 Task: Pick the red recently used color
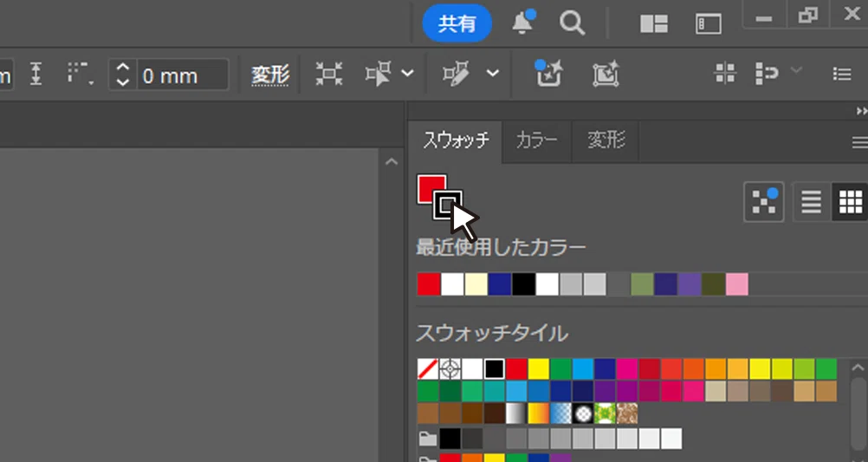coord(429,284)
